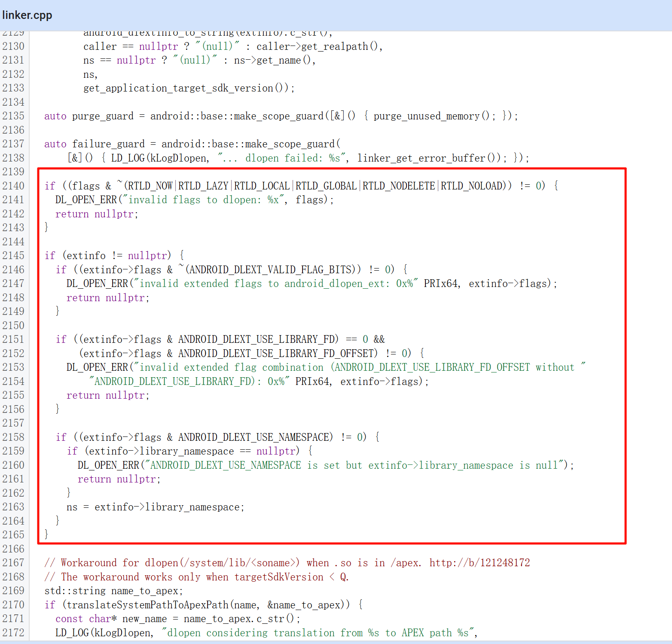Screen dimensions: 672x644
Task: Click the linker_get_error_buffer function reference
Action: pyautogui.click(x=422, y=158)
